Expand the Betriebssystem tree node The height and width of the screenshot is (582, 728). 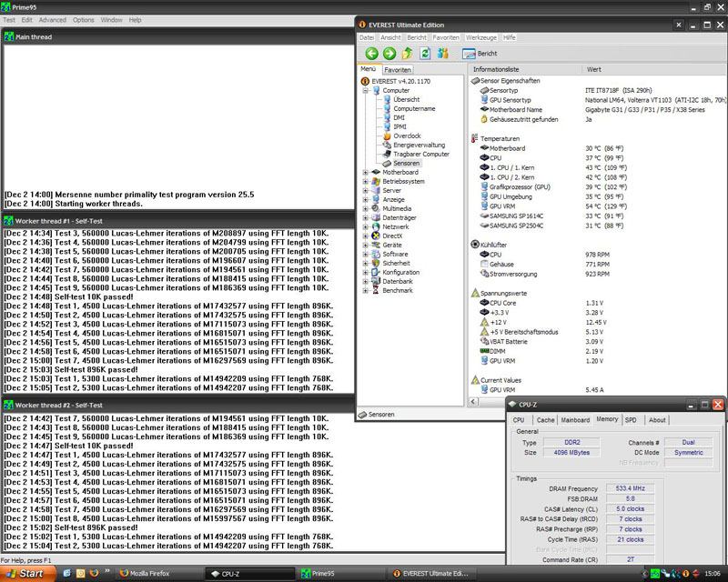pos(366,182)
